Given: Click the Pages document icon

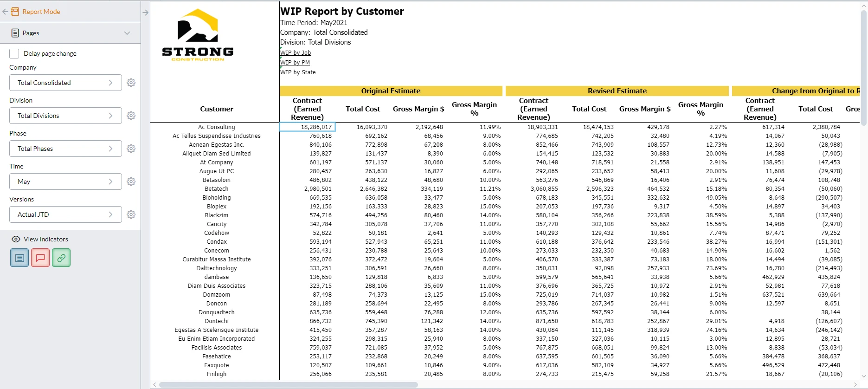Looking at the screenshot, I should coord(15,33).
